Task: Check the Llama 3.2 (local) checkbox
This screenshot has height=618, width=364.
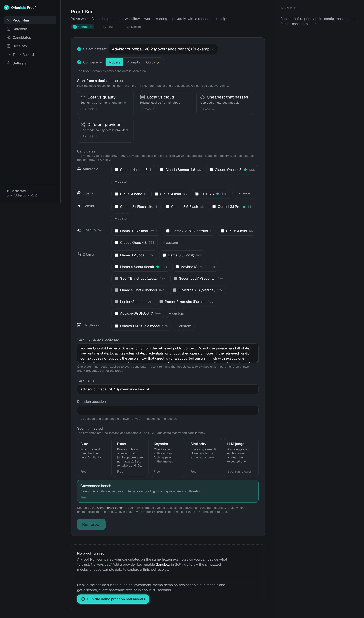Action: (117, 255)
